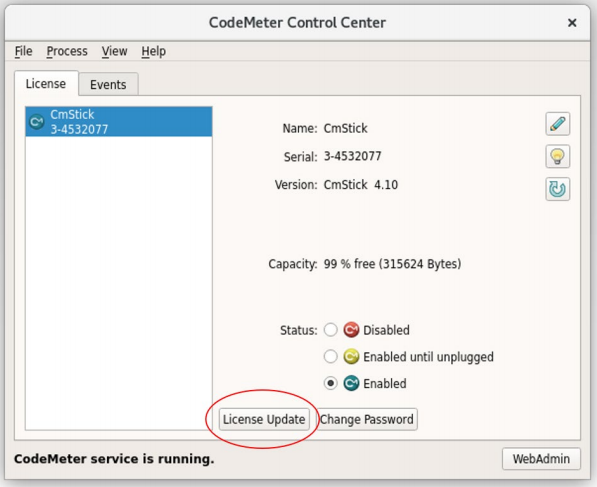The height and width of the screenshot is (487, 597).
Task: Open the File menu
Action: click(x=23, y=51)
